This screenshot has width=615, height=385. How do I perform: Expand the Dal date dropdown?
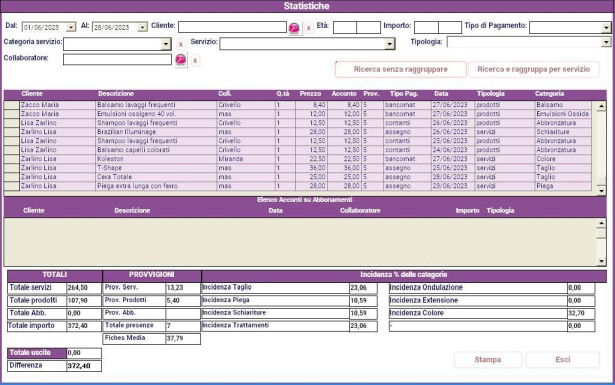coord(71,27)
